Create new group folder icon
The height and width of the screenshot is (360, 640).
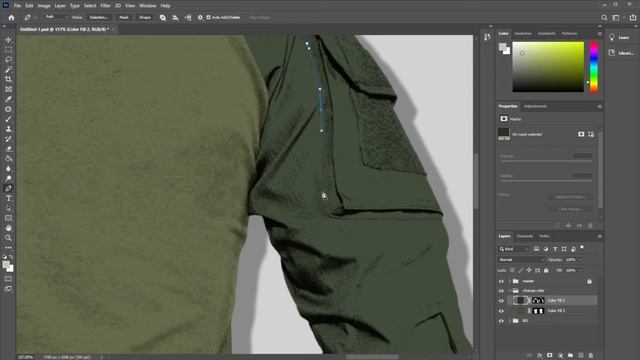click(x=570, y=356)
